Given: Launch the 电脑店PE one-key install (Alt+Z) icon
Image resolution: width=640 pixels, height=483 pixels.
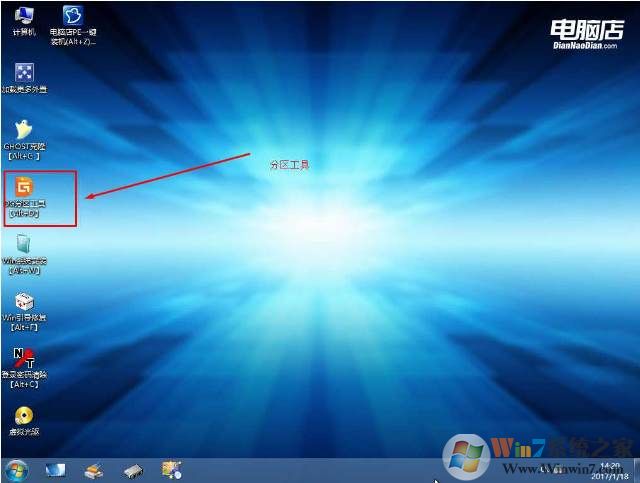Looking at the screenshot, I should [x=73, y=25].
